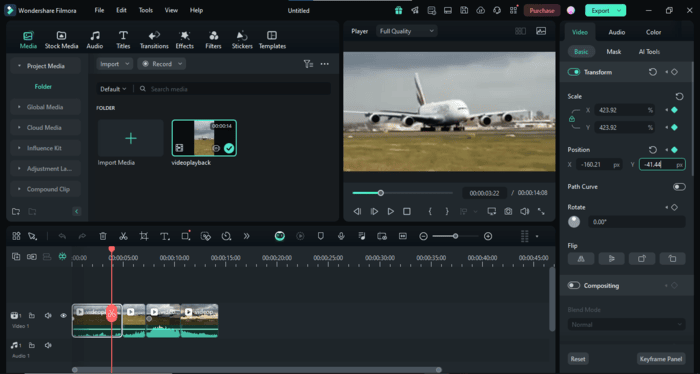Open the Effects tab
This screenshot has width=700, height=374.
(x=184, y=39)
